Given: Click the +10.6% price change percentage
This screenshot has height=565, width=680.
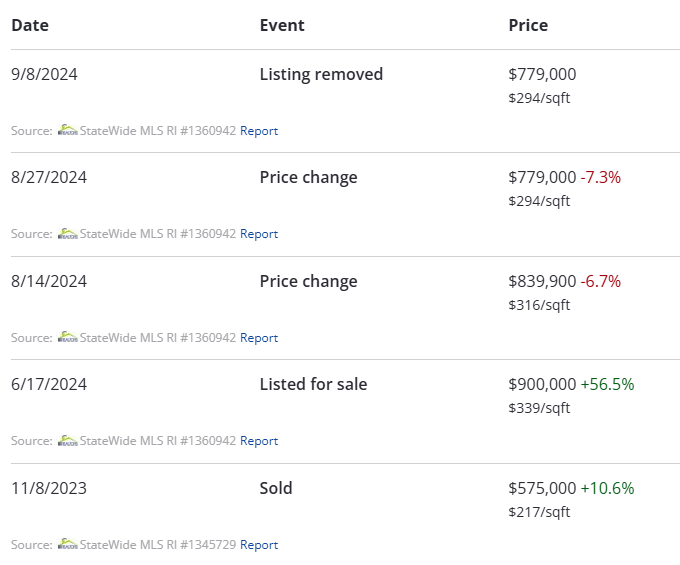Looking at the screenshot, I should tap(608, 488).
